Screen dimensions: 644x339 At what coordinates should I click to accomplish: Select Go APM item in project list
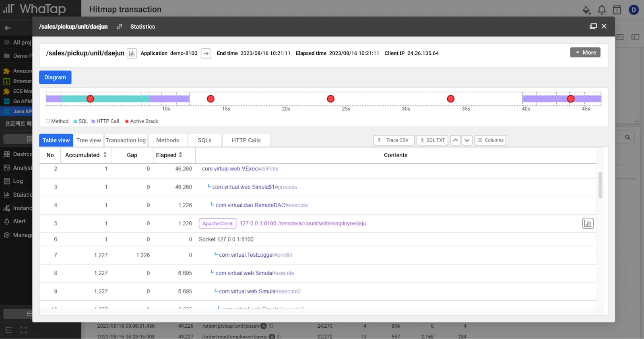[x=18, y=101]
